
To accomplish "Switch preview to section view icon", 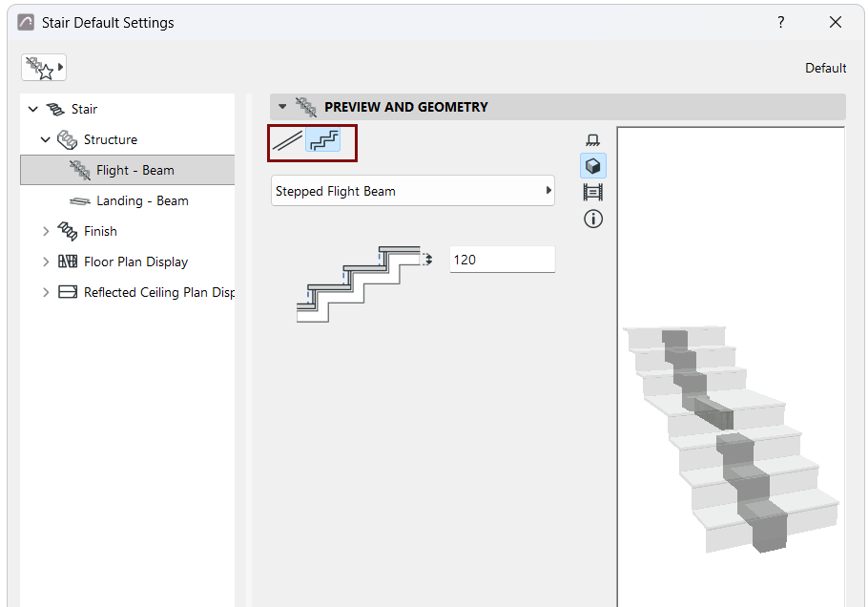I will pyautogui.click(x=593, y=192).
